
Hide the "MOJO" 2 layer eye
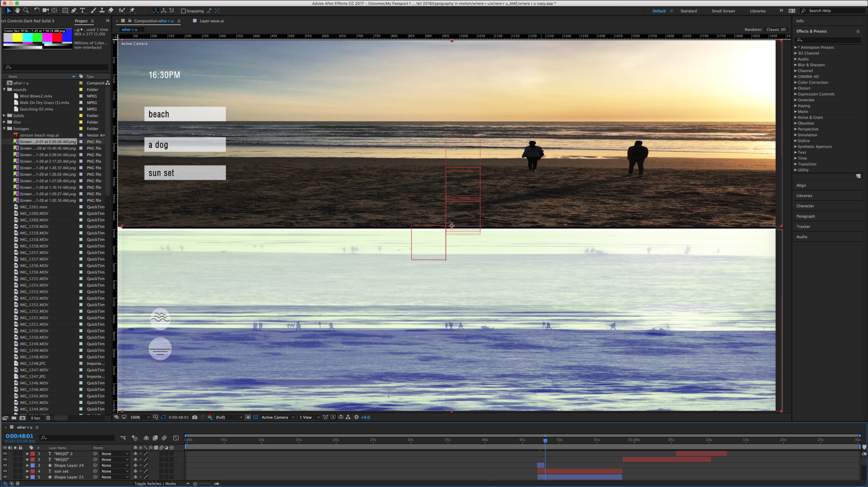click(5, 454)
